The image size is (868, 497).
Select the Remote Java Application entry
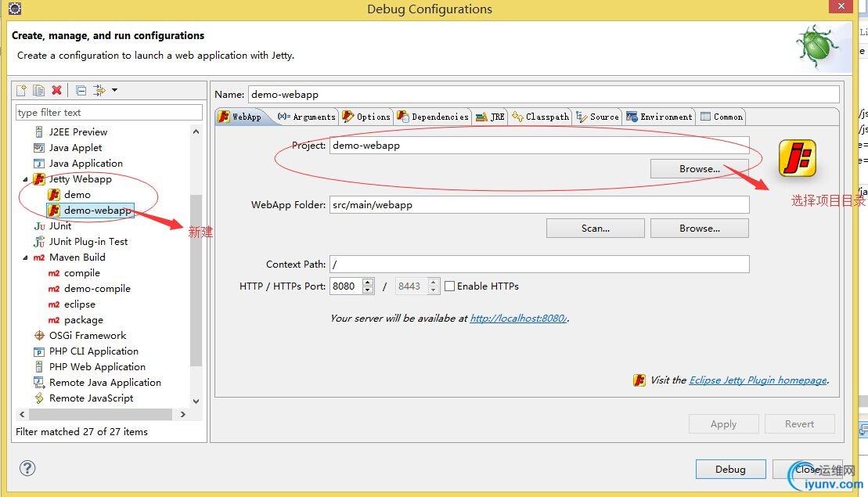[105, 383]
